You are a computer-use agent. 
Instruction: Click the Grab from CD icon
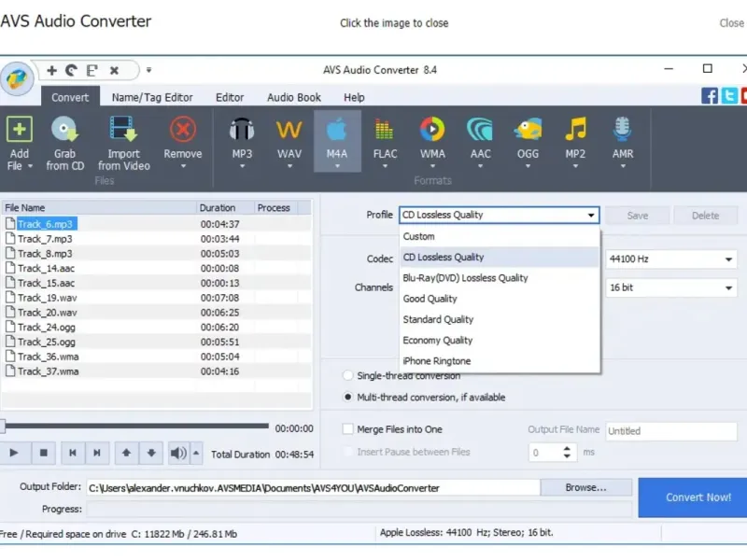(64, 130)
